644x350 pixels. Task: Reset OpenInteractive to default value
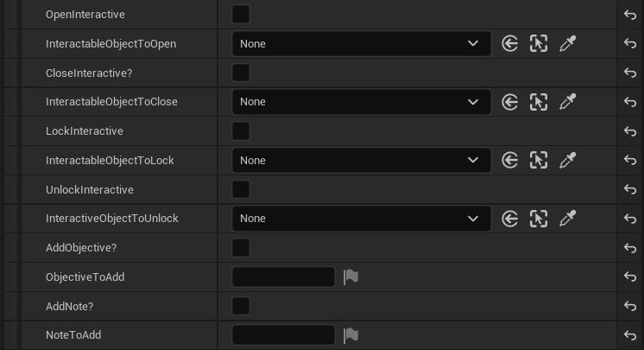(630, 15)
